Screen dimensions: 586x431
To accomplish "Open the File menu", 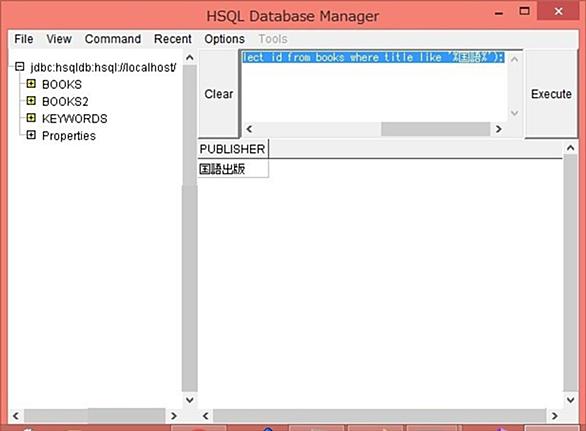I will coord(24,39).
